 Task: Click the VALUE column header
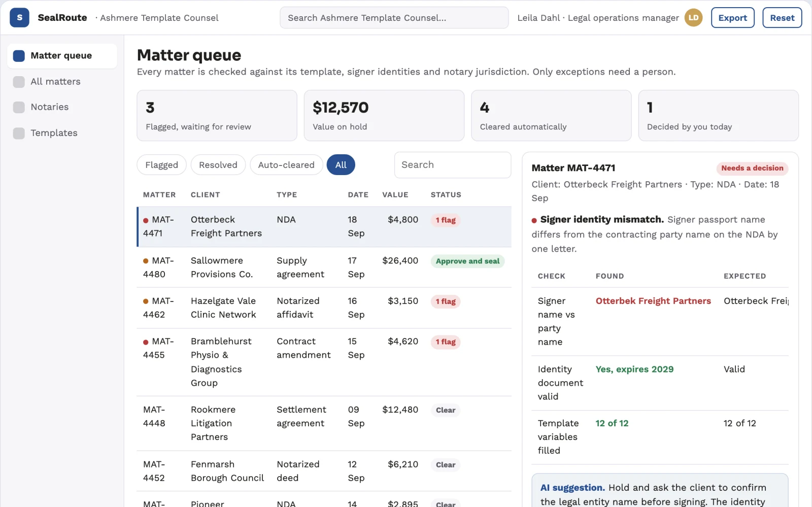395,195
